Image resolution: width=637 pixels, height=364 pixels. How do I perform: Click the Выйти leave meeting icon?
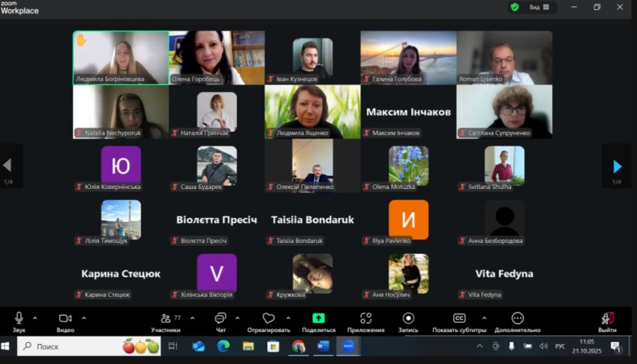pyautogui.click(x=607, y=319)
